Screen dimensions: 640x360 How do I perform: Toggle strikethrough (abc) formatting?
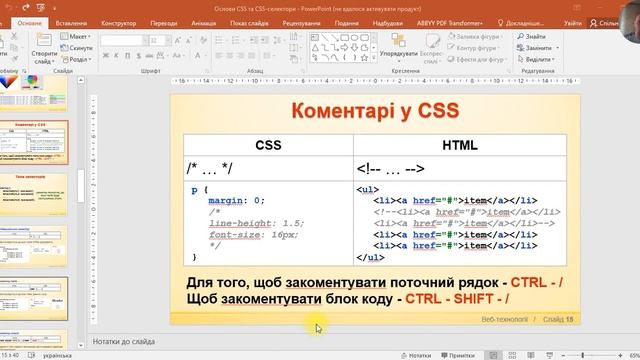point(149,56)
